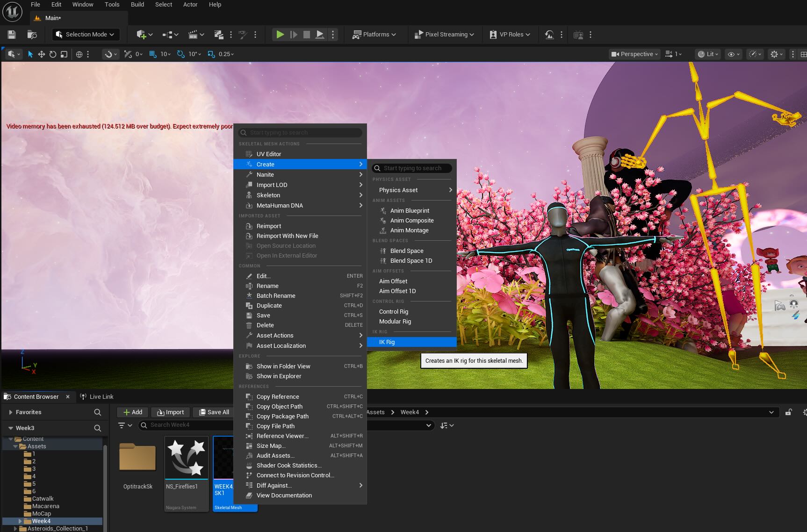
Task: Open the Content Drawer icon in toolbar
Action: [x=31, y=34]
